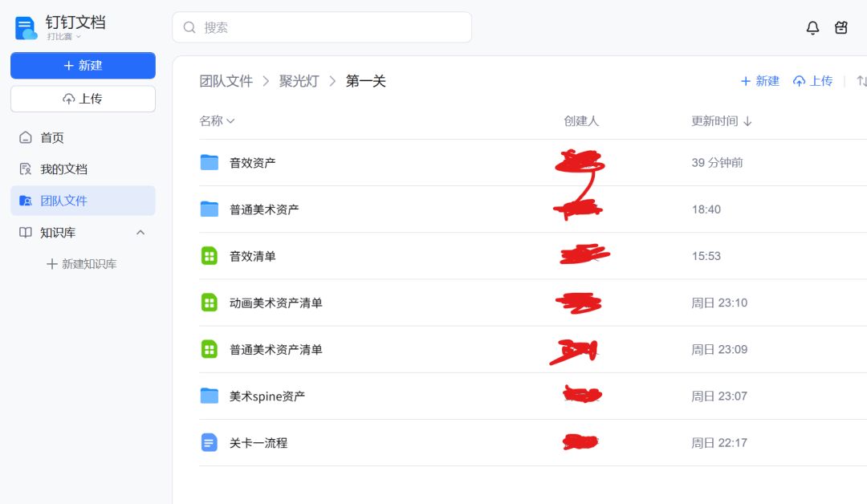Click the 知识库 book icon
This screenshot has height=504, width=867.
[x=26, y=233]
